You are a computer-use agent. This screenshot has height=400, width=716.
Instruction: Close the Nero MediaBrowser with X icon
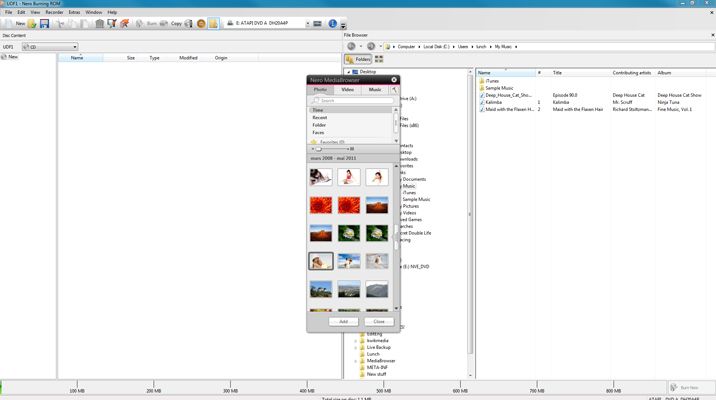(x=394, y=79)
